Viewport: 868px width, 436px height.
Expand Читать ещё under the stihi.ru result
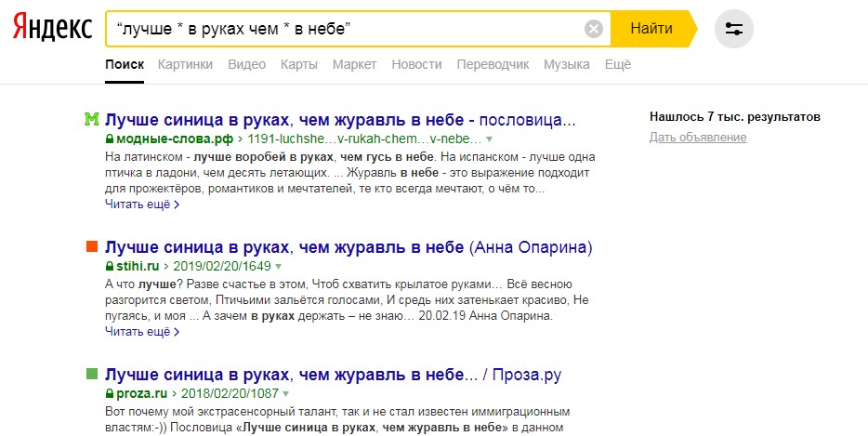142,332
